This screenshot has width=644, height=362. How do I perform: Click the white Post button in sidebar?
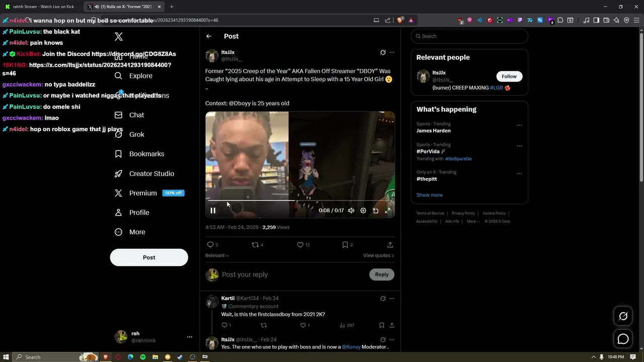coord(149,257)
